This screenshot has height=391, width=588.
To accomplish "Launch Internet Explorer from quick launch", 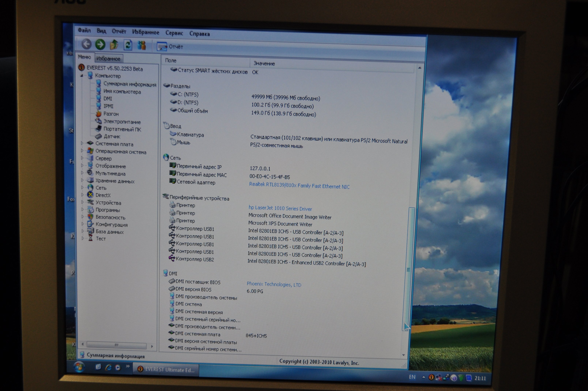I will coord(108,367).
